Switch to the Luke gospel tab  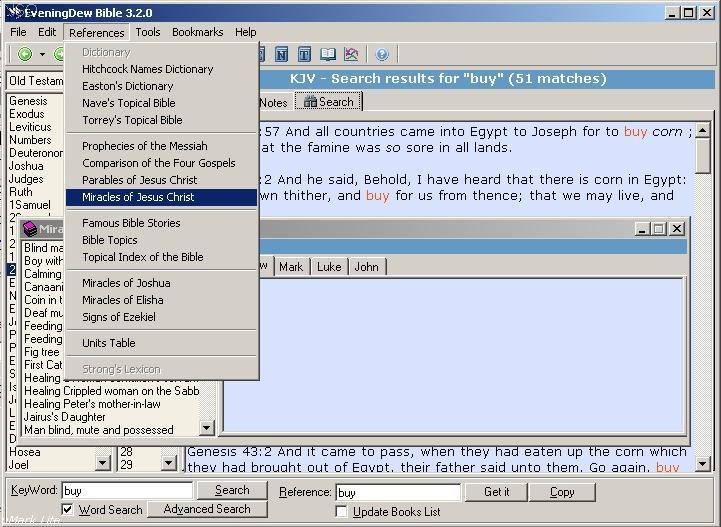point(329,267)
